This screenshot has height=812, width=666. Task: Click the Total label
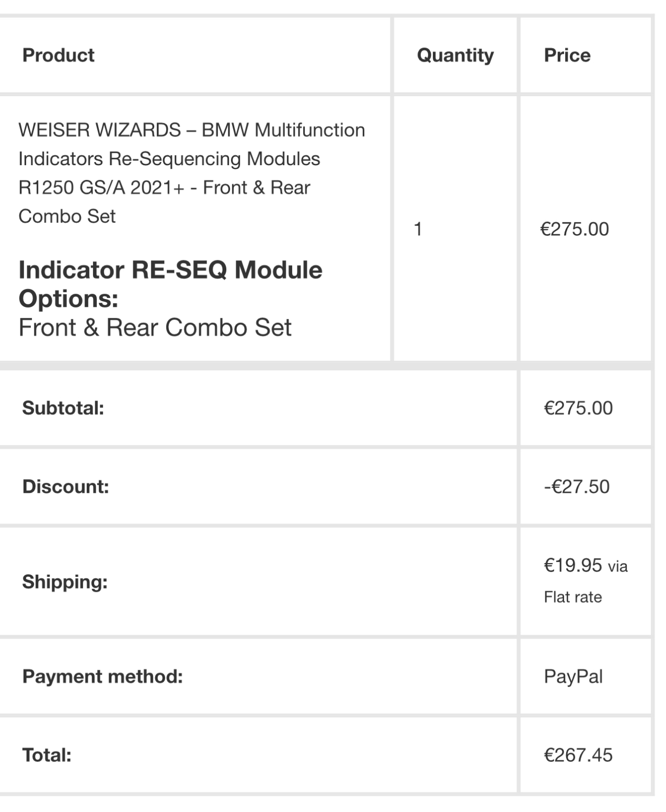click(x=47, y=755)
